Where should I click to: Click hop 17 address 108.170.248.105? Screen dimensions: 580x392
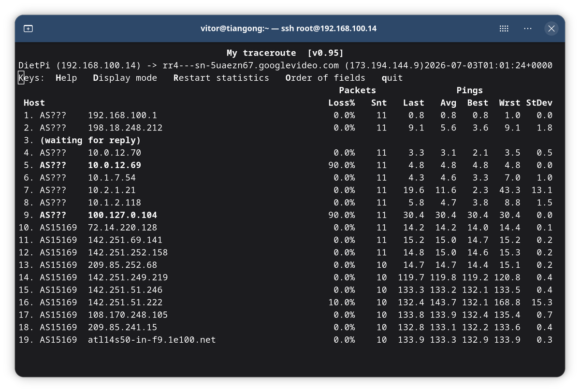(x=128, y=315)
